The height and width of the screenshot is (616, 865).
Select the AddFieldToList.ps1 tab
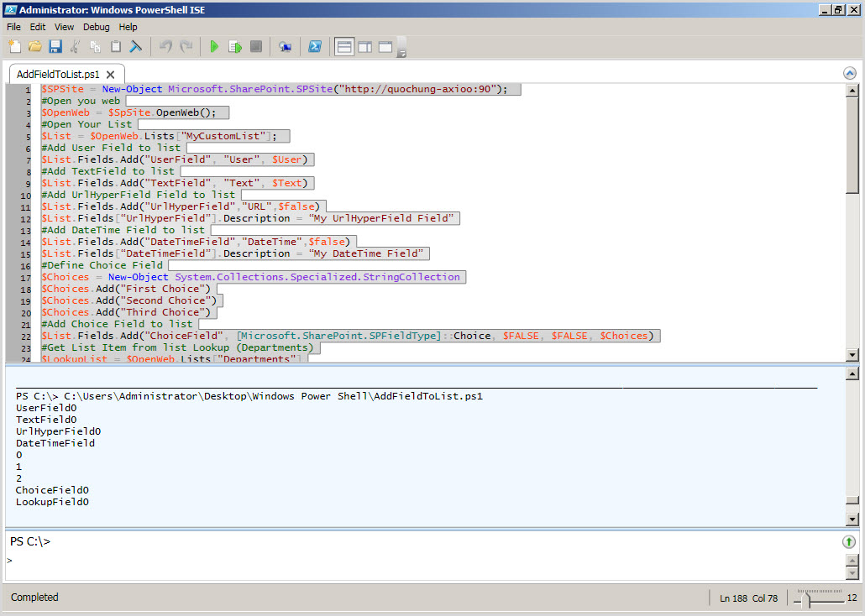[x=59, y=74]
